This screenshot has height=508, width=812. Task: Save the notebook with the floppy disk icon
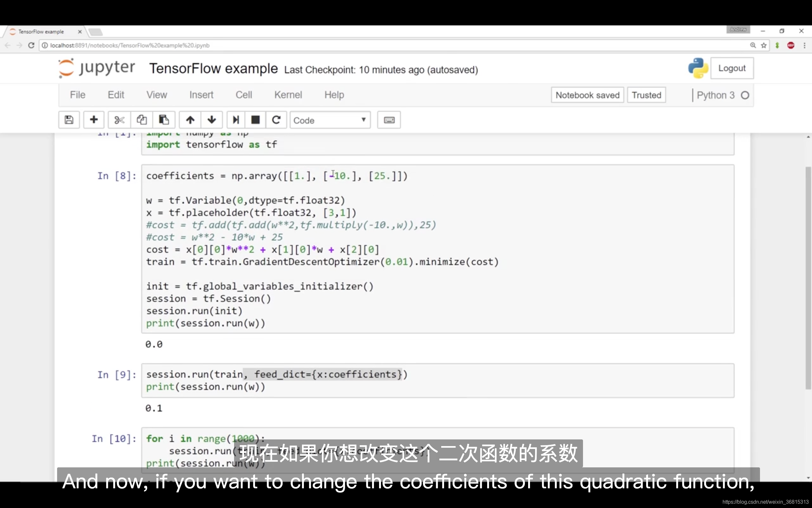69,120
